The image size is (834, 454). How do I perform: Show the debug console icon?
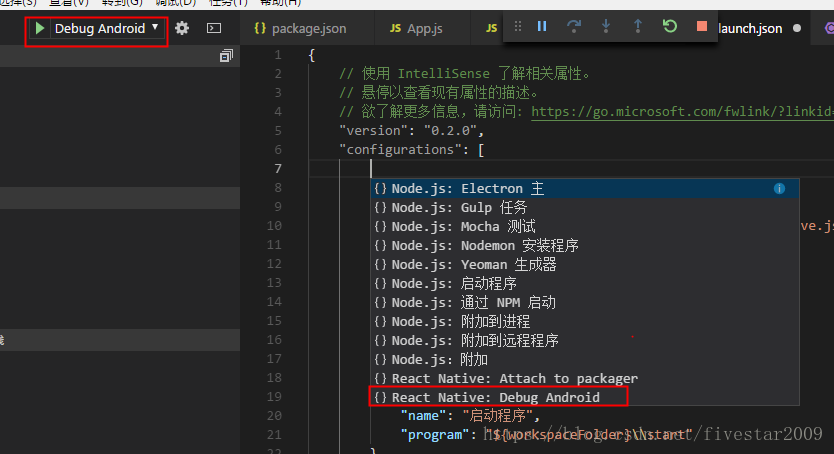click(214, 28)
